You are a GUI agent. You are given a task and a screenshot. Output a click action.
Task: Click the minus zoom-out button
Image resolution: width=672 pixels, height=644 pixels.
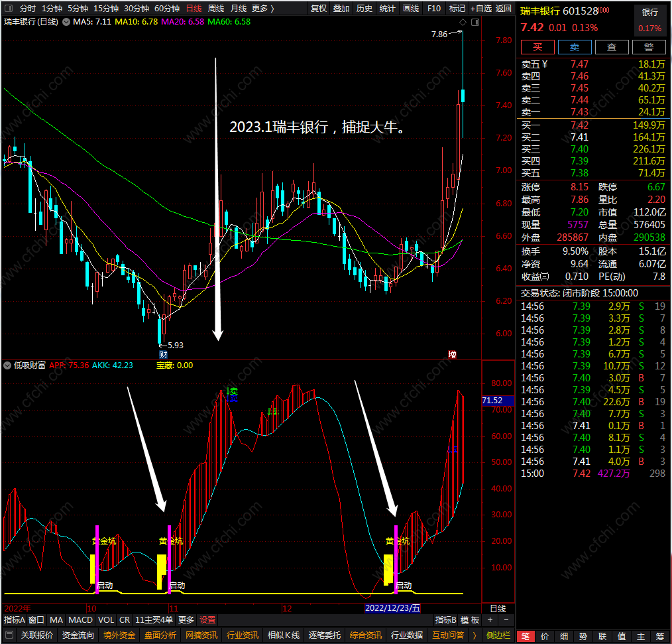click(x=506, y=620)
